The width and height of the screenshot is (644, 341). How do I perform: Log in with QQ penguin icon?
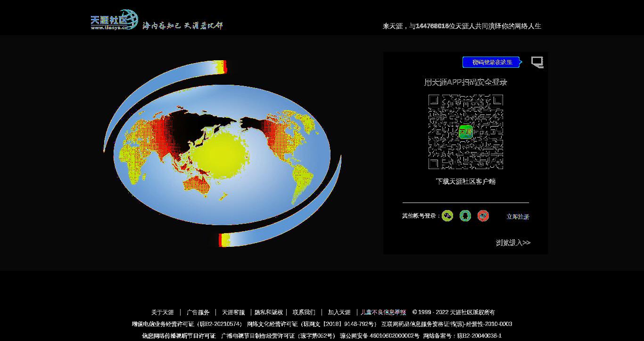click(x=465, y=216)
